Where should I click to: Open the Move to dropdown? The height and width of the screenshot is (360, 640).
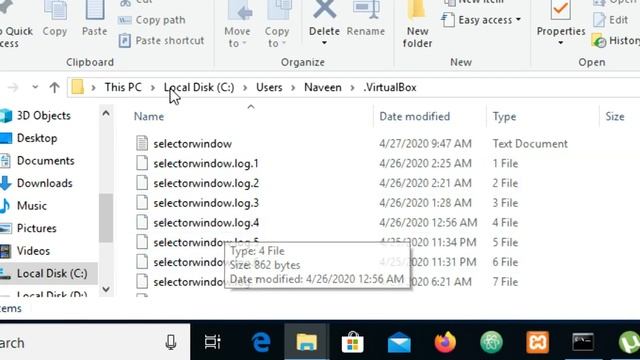(237, 24)
